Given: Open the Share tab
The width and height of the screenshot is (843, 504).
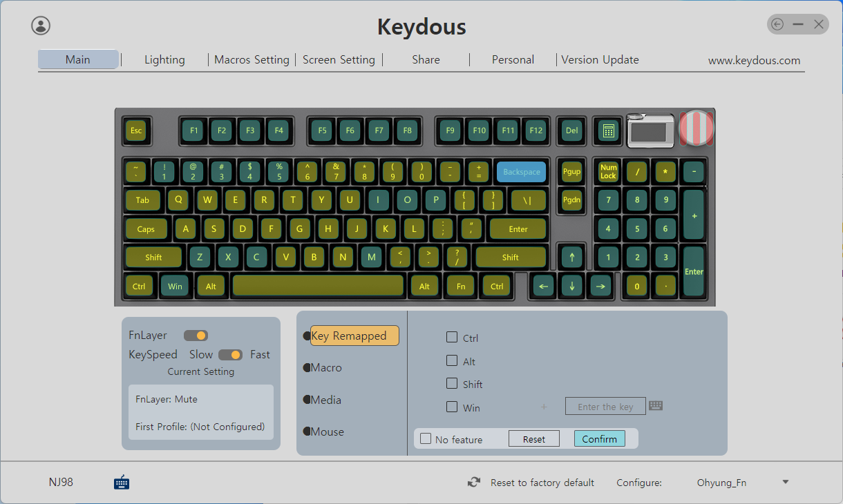Looking at the screenshot, I should point(426,59).
